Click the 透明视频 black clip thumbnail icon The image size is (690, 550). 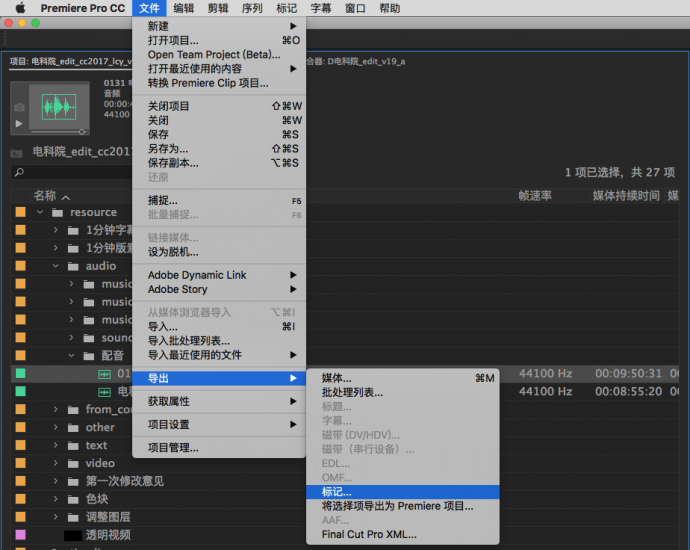tap(73, 535)
